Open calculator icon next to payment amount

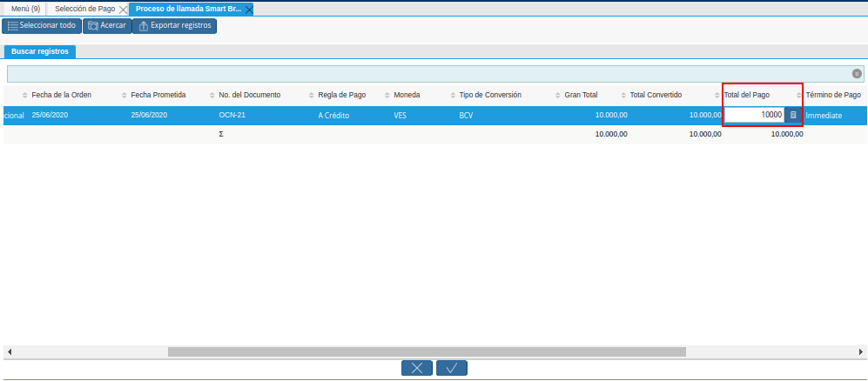click(793, 115)
